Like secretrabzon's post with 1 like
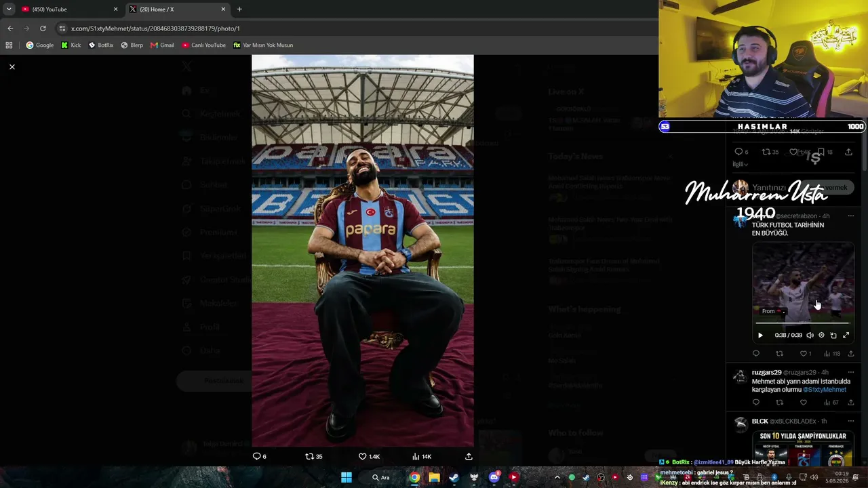Viewport: 868px width, 488px height. 805,353
